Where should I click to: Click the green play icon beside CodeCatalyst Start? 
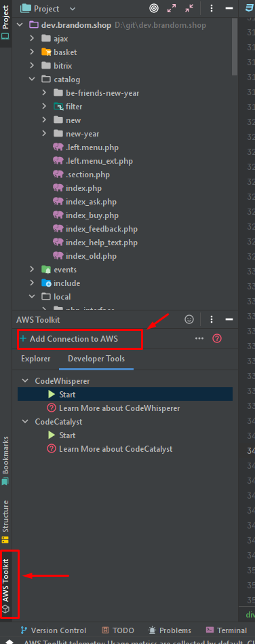pyautogui.click(x=52, y=435)
